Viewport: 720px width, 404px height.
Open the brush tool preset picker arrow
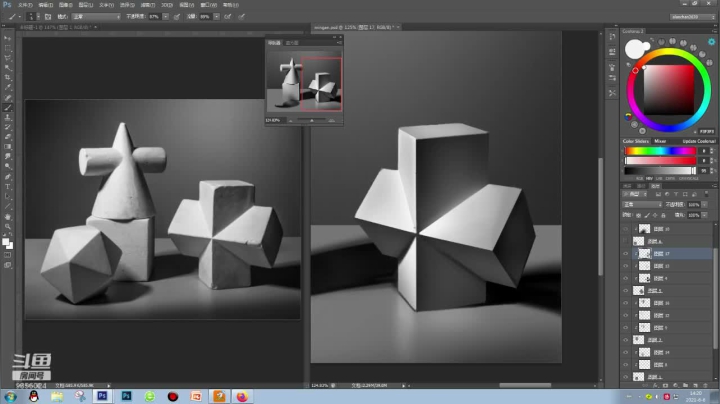pos(20,17)
